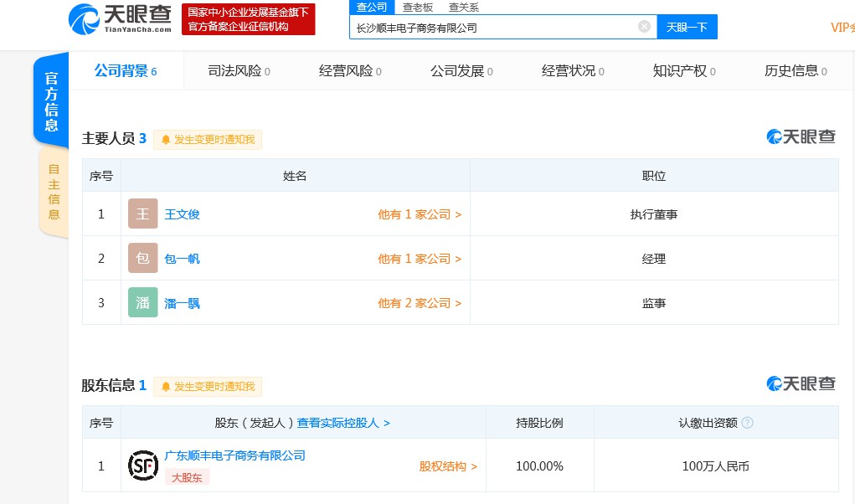855x504 pixels.
Task: Expand 他有 2 家公司 for 潘一飘
Action: click(x=420, y=303)
